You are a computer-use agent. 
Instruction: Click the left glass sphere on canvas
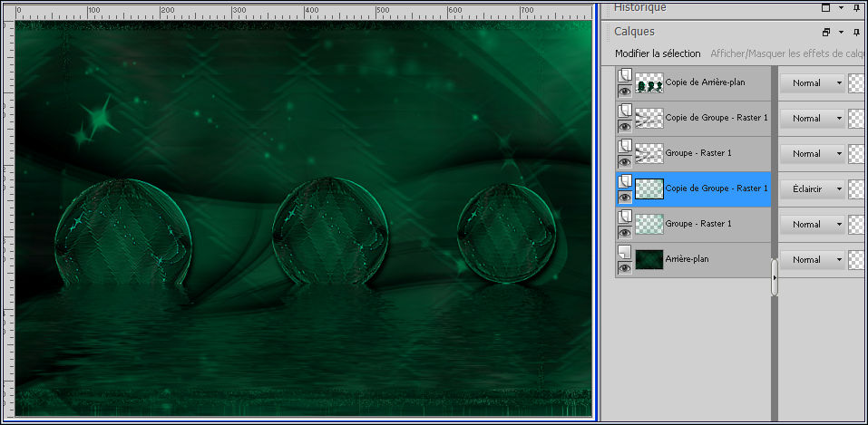pyautogui.click(x=123, y=232)
